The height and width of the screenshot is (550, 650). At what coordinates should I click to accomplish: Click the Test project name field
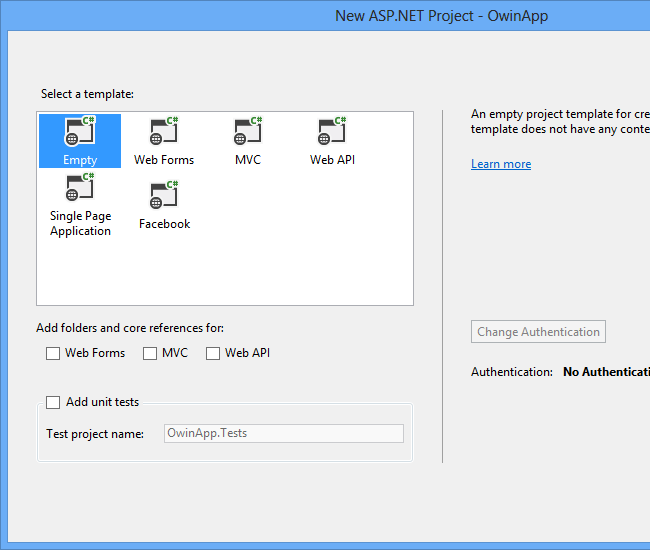click(x=284, y=433)
